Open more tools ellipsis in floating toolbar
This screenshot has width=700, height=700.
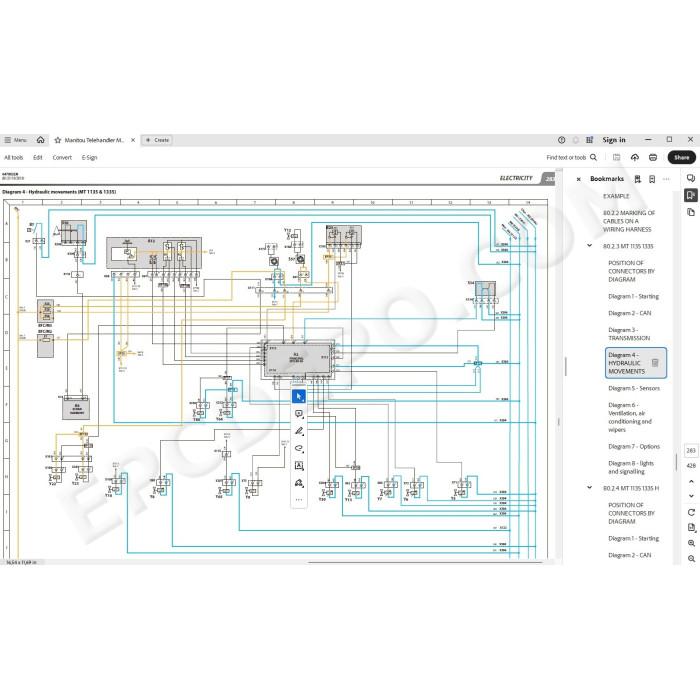(x=299, y=500)
